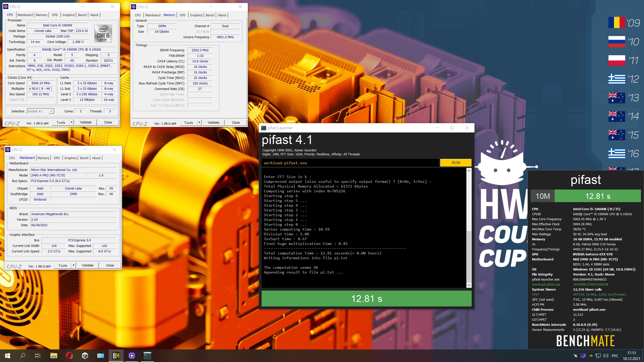
Task: Click Close in the CPU window
Action: [108, 122]
